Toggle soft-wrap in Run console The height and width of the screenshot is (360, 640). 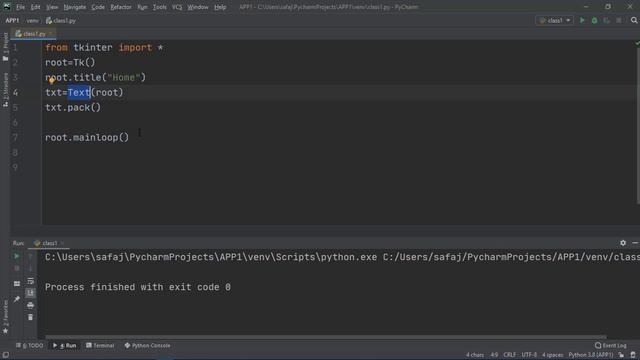click(30, 281)
